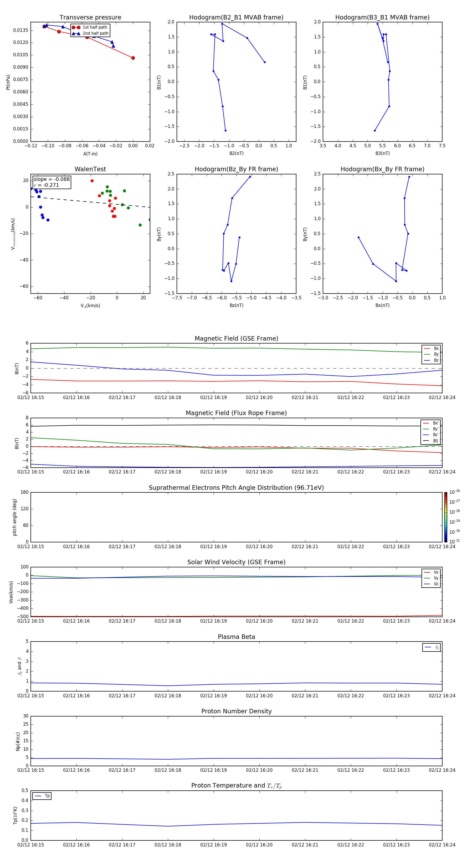473x868 pixels.
Task: Click "02/12 16:19" tick under Plasma Beta panel
Action: [x=213, y=695]
